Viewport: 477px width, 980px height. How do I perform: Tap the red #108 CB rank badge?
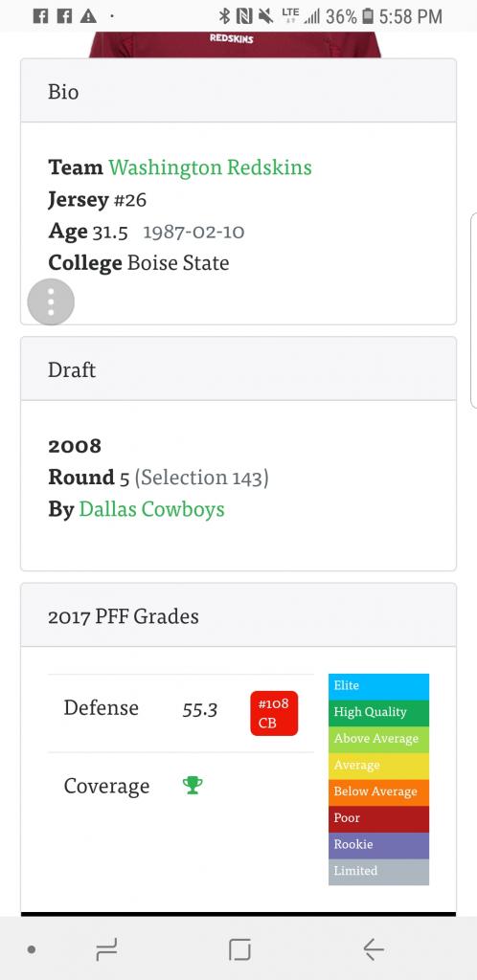pyautogui.click(x=274, y=713)
